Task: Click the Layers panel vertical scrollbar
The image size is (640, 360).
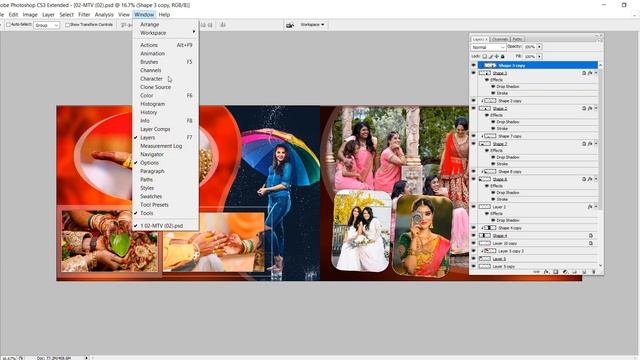Action: point(600,165)
